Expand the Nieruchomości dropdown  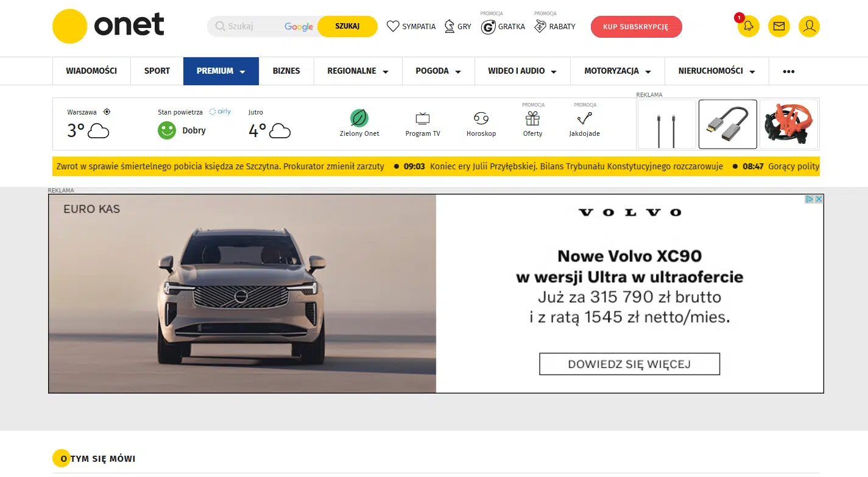click(x=752, y=72)
